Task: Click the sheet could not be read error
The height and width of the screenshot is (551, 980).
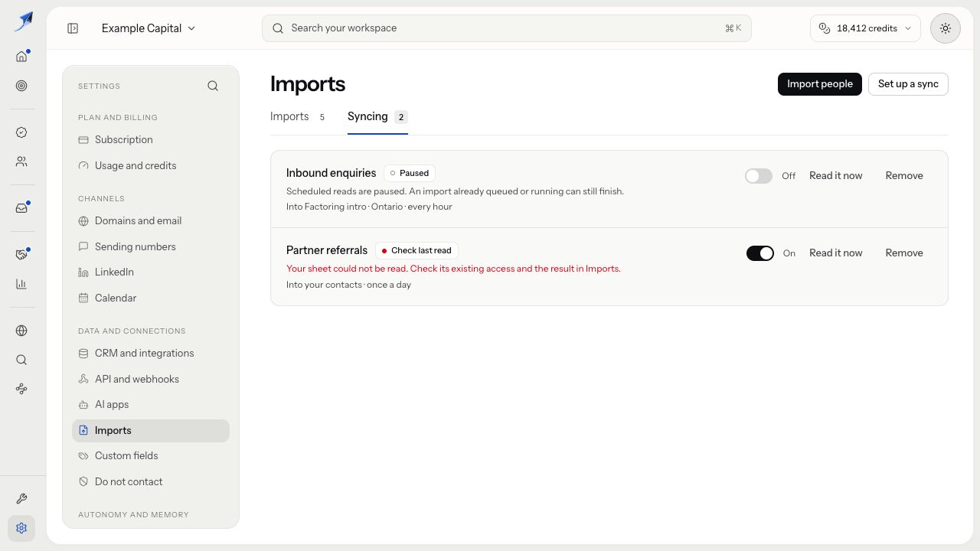Action: pyautogui.click(x=453, y=269)
